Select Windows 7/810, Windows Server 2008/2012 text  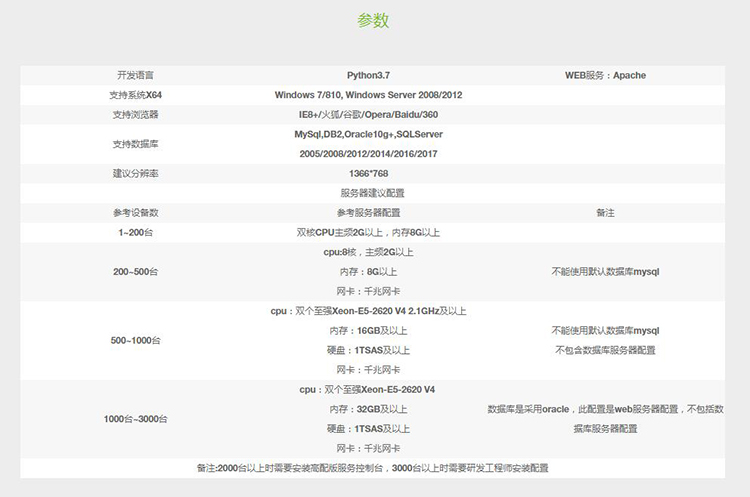point(368,95)
